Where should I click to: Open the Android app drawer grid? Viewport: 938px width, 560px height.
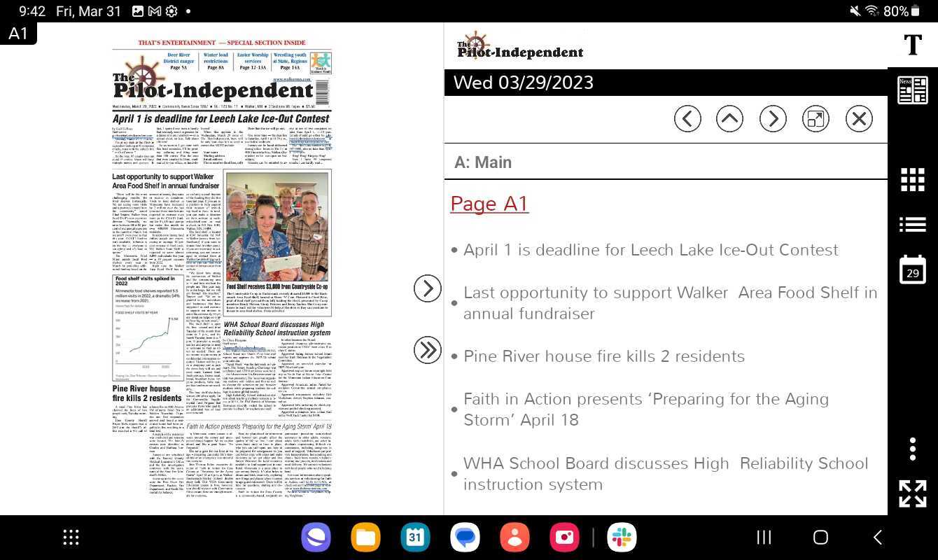(71, 538)
